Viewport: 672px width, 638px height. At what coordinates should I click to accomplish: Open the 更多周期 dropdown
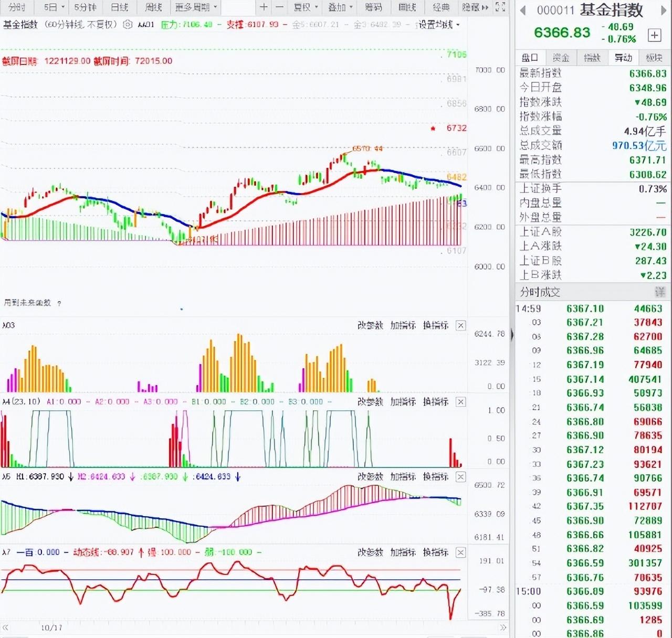point(196,7)
